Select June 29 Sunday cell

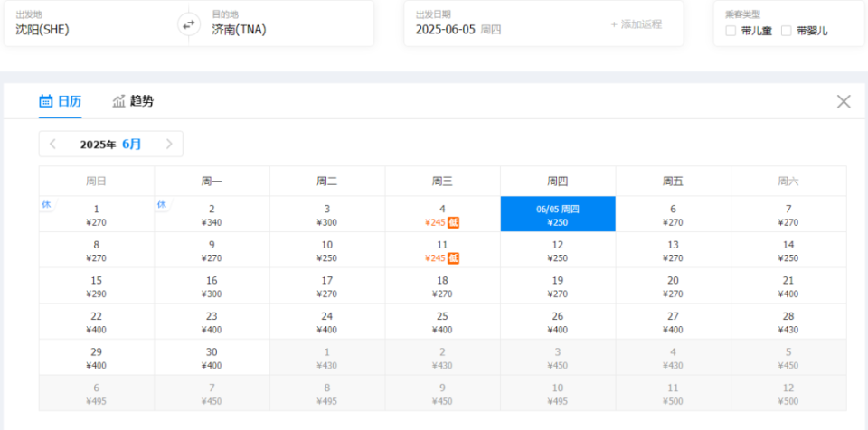[97, 358]
